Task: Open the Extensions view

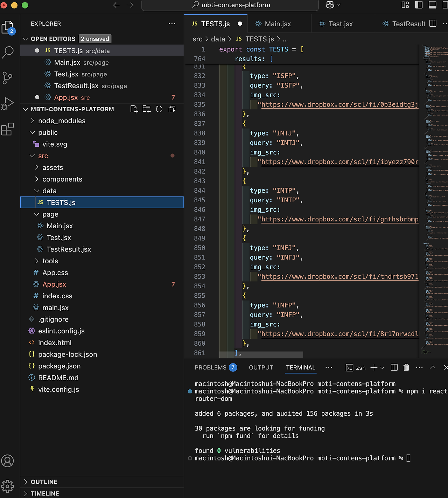Action: pos(8,129)
